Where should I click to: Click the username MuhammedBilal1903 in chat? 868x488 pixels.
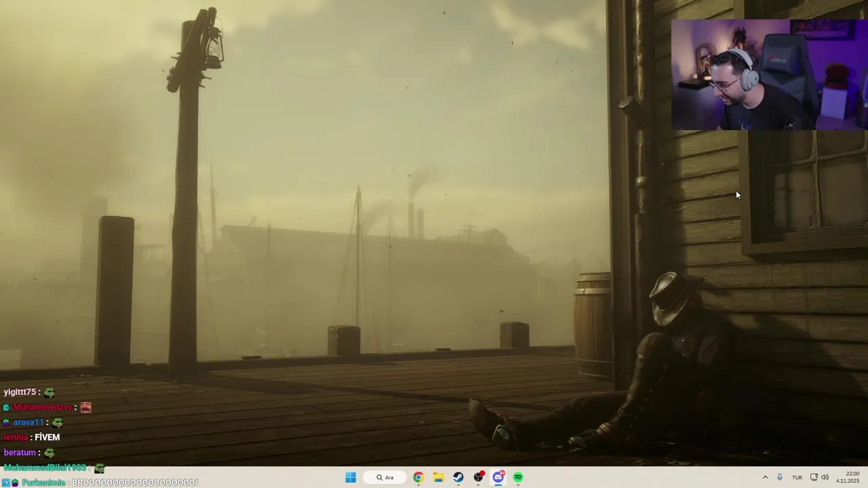(x=45, y=468)
